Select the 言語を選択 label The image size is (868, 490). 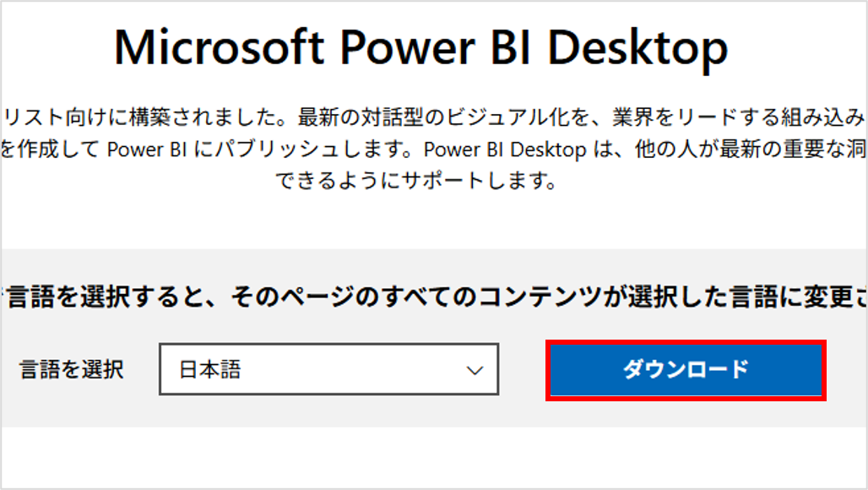(72, 369)
